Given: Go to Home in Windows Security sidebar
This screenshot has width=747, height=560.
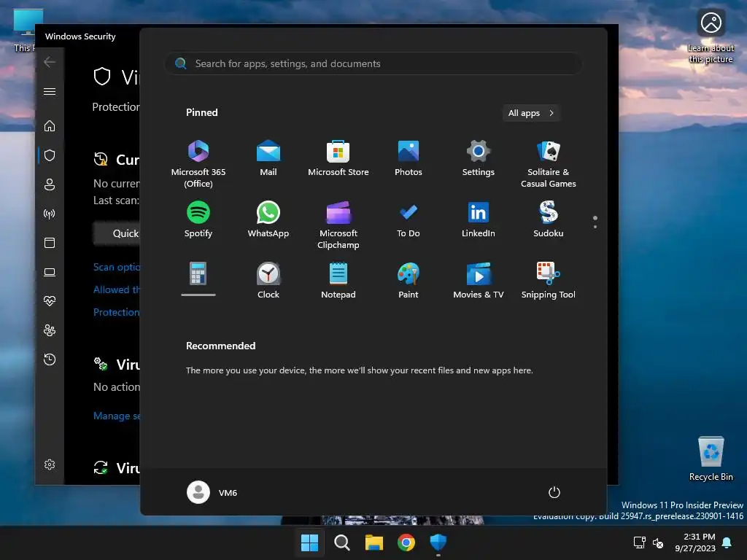Looking at the screenshot, I should pyautogui.click(x=50, y=125).
